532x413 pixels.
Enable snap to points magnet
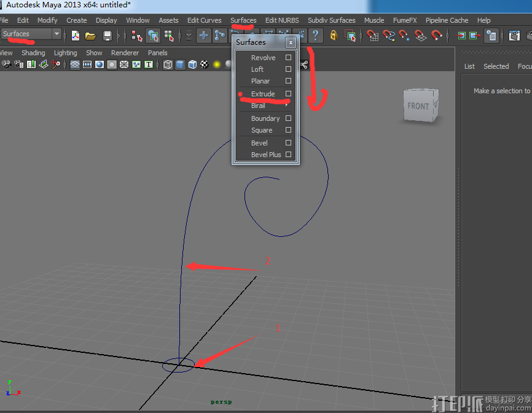pos(404,35)
